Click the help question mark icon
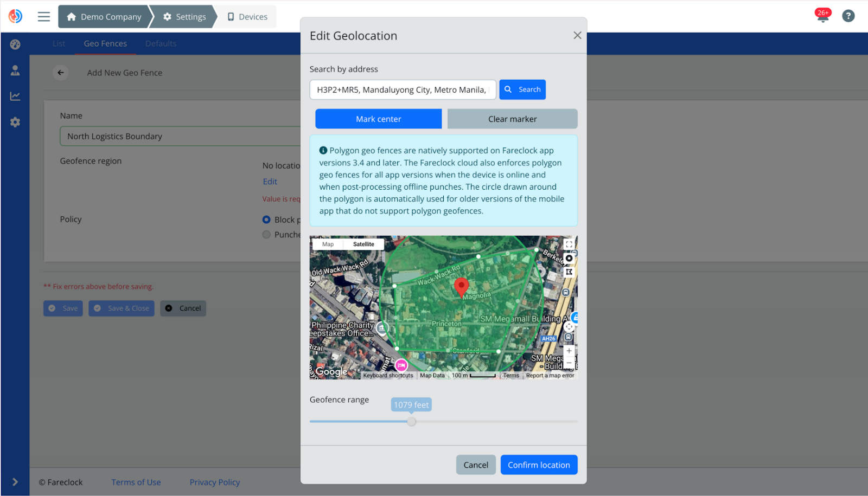 pyautogui.click(x=848, y=16)
